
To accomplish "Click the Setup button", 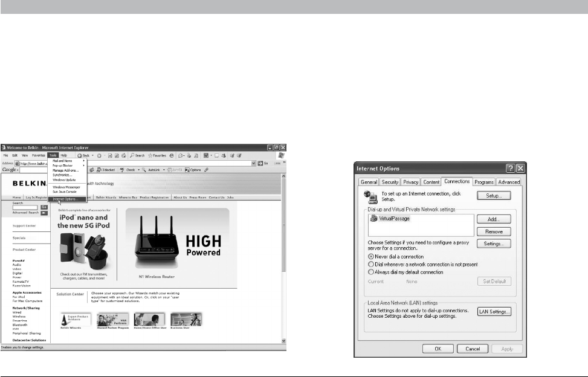I will [494, 196].
